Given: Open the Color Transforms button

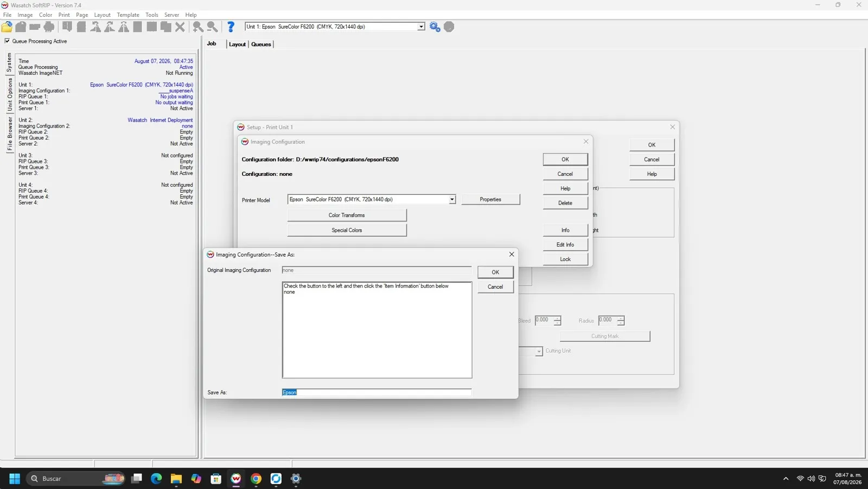Looking at the screenshot, I should click(347, 215).
